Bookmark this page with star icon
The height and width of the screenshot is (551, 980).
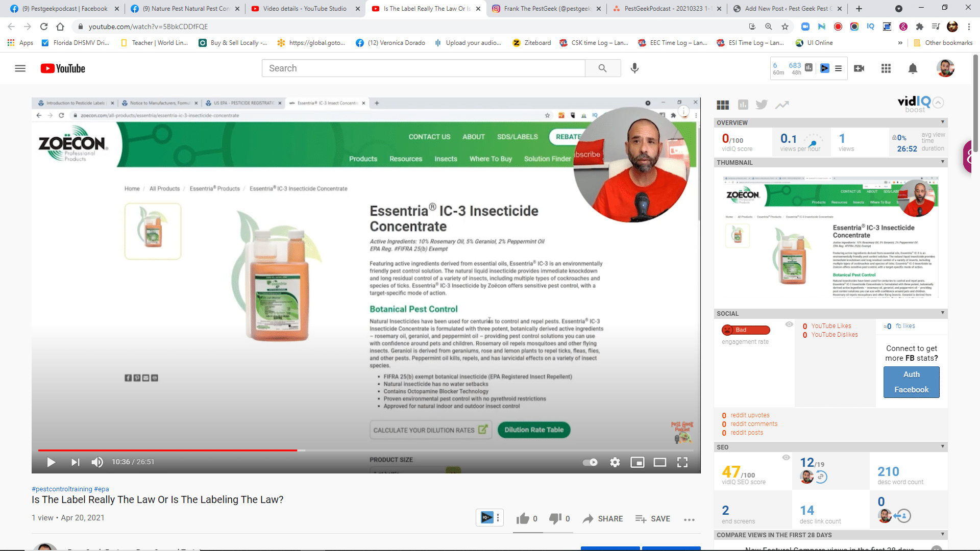coord(785,27)
